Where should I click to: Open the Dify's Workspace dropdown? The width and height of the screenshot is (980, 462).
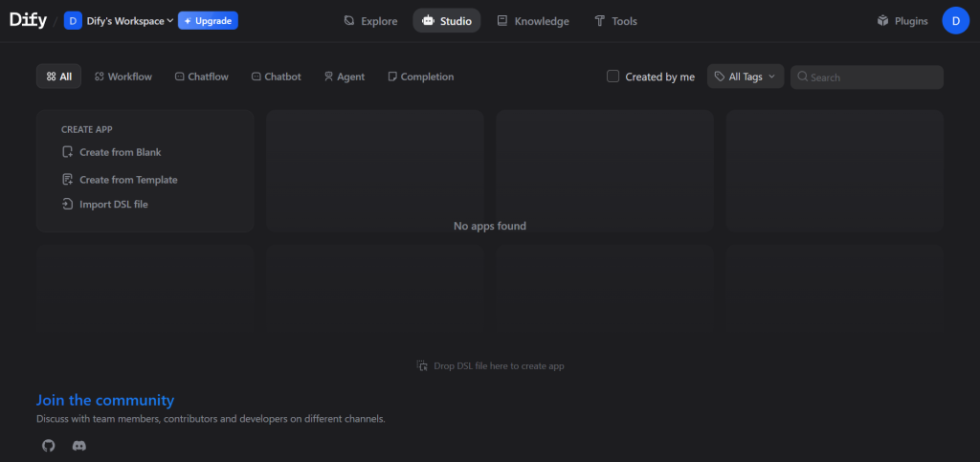click(x=120, y=21)
